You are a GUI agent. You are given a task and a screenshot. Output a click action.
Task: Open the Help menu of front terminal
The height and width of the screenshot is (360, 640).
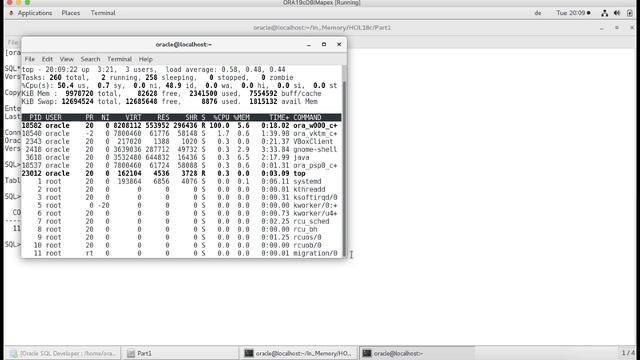(x=145, y=59)
